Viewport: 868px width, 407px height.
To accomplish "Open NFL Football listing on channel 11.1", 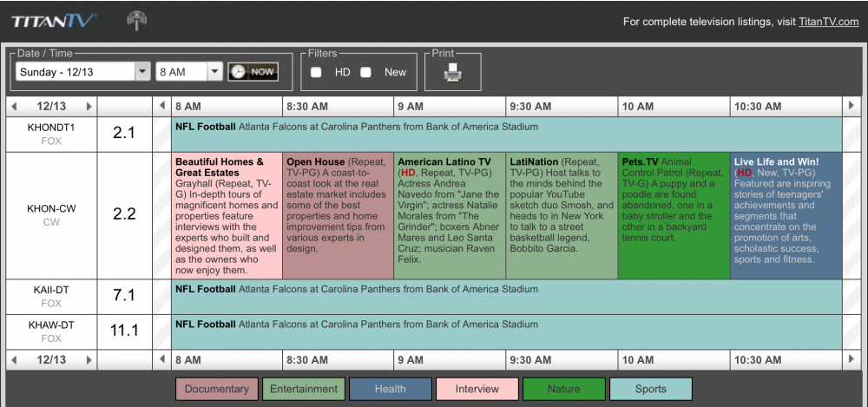I will click(x=507, y=332).
